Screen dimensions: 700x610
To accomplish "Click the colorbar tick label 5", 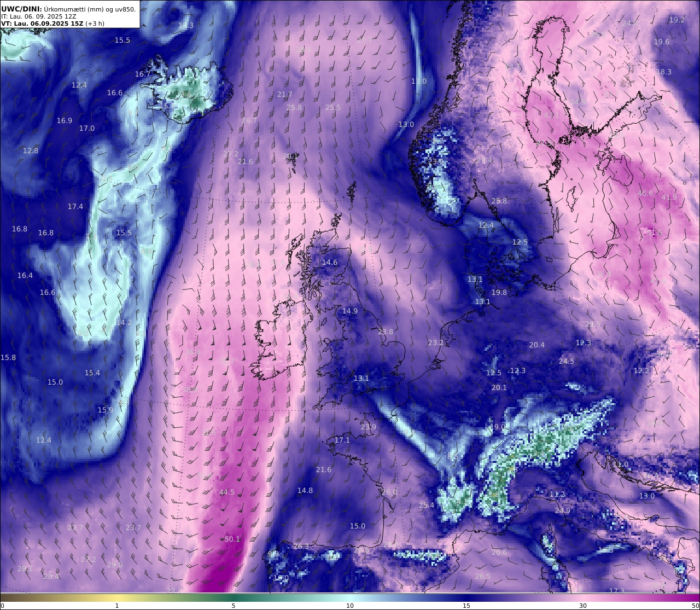I will coord(234,605).
